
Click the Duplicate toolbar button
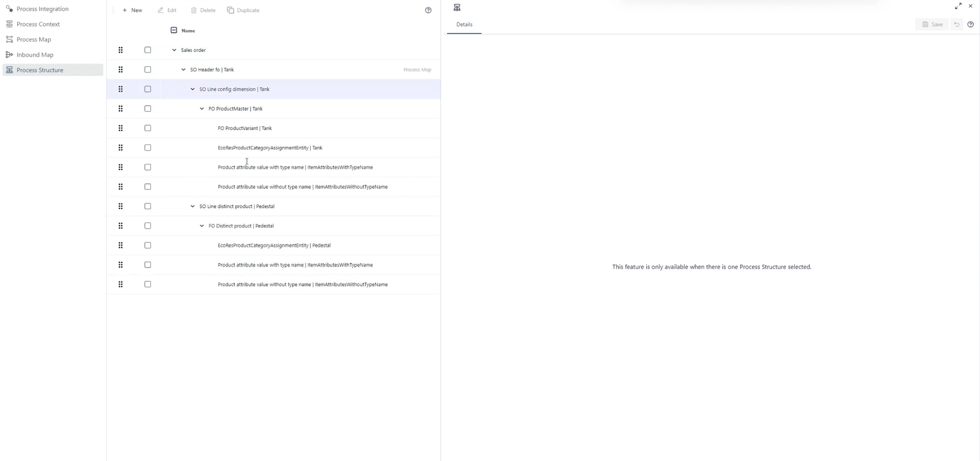pyautogui.click(x=243, y=10)
